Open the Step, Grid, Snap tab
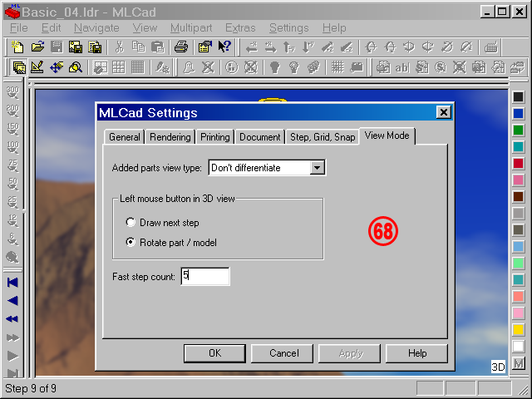Viewport: 532px width, 399px height. pyautogui.click(x=323, y=137)
